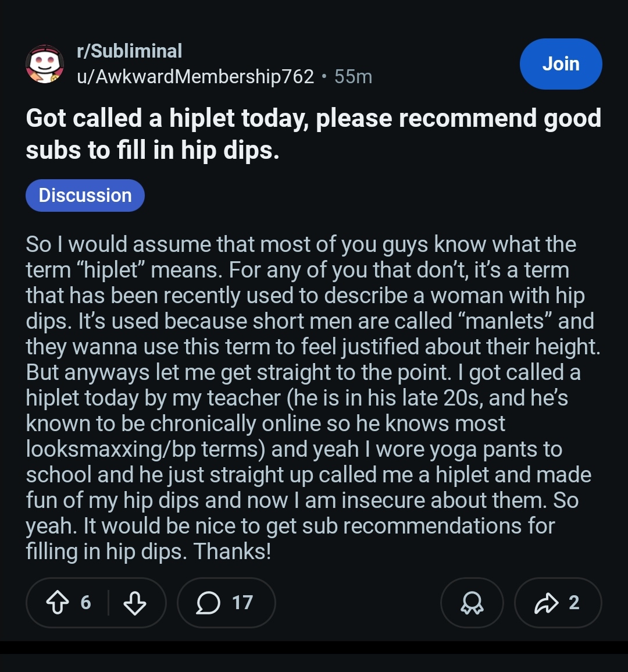Viewport: 628px width, 672px height.
Task: Share the post using the arrow icon
Action: point(547,603)
